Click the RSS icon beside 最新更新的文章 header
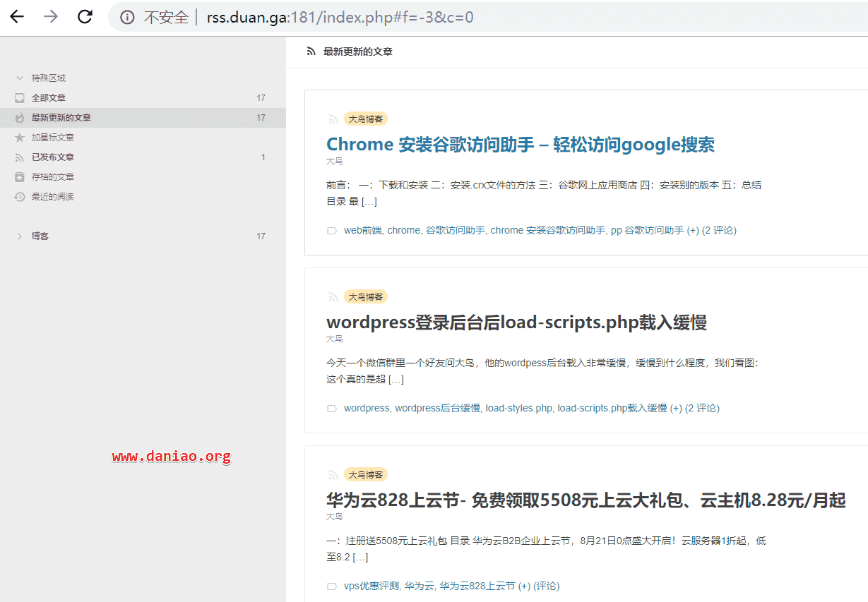The width and height of the screenshot is (868, 602). [x=311, y=52]
